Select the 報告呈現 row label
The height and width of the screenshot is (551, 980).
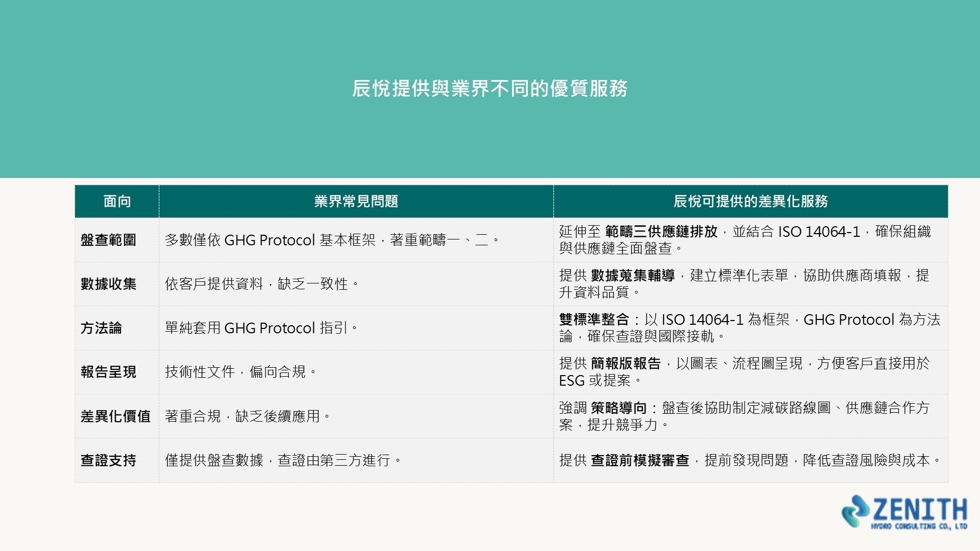click(109, 372)
